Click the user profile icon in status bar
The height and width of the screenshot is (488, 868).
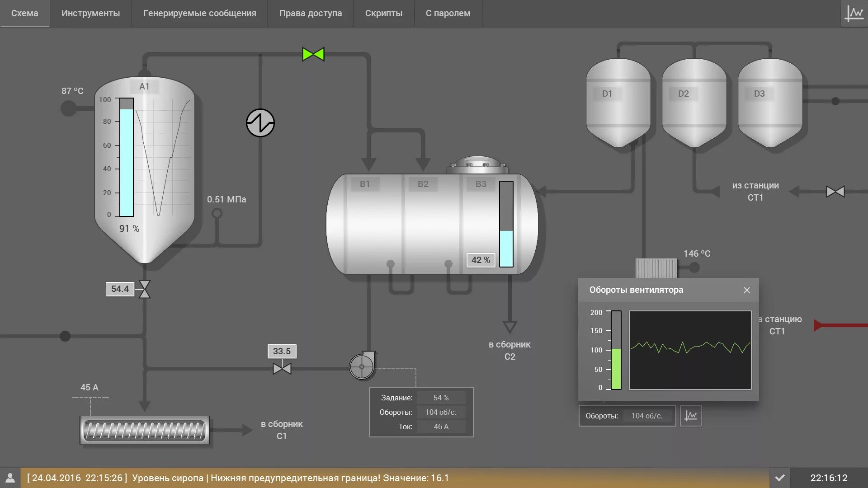10,478
